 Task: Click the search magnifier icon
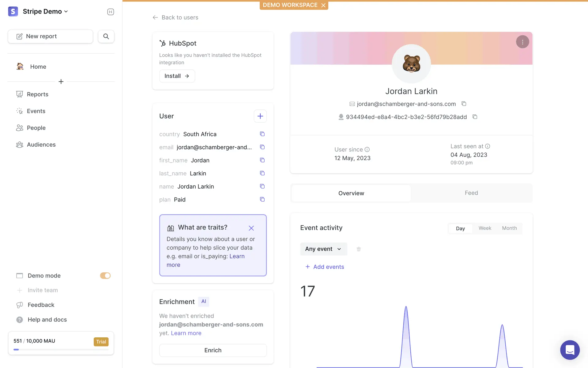[106, 36]
